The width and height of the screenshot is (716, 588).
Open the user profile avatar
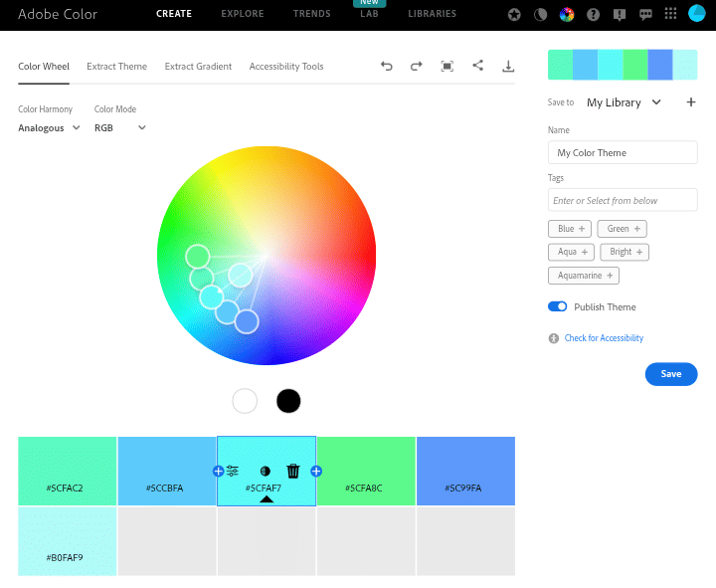[697, 13]
